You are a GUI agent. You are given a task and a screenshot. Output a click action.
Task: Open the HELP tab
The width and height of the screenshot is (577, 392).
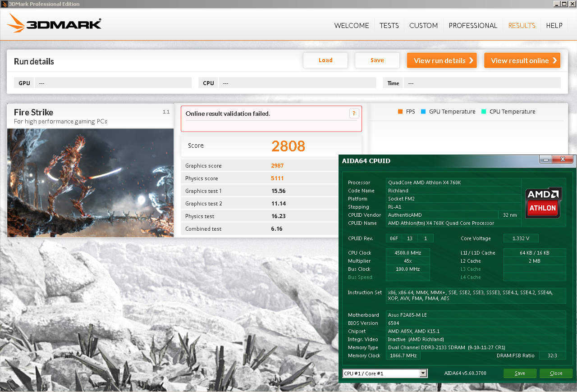(x=554, y=26)
